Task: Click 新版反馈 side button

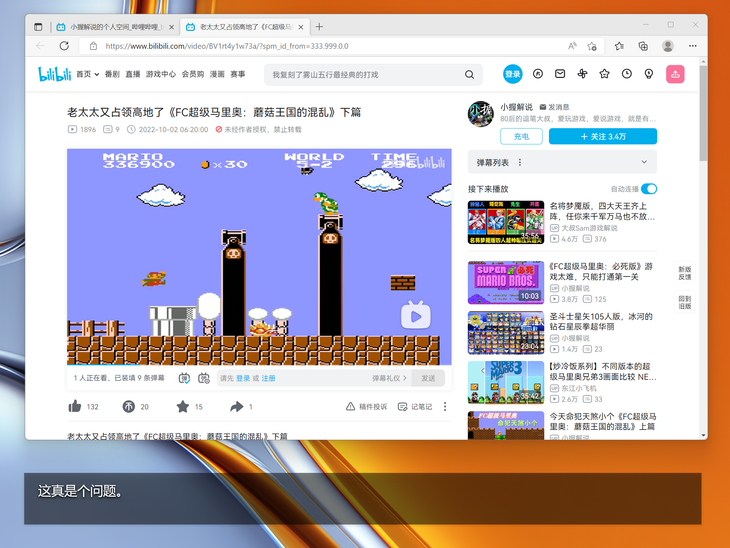Action: tap(685, 273)
